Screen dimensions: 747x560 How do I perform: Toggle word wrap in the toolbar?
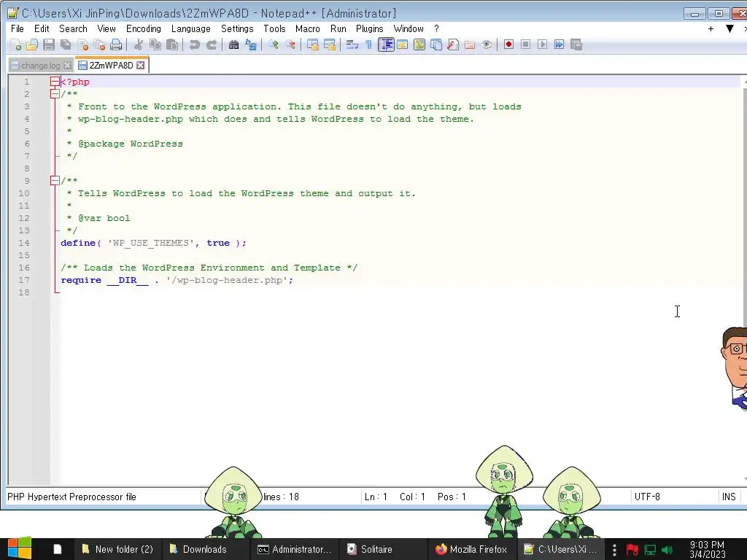tap(352, 44)
